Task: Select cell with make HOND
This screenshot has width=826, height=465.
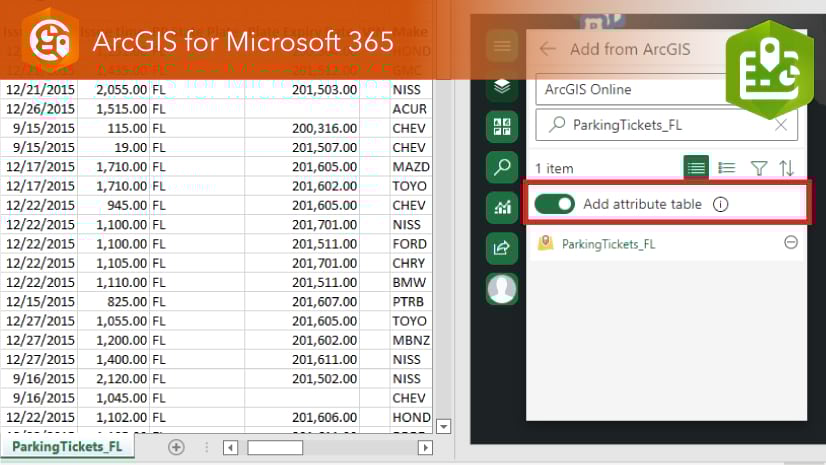Action: click(x=411, y=418)
